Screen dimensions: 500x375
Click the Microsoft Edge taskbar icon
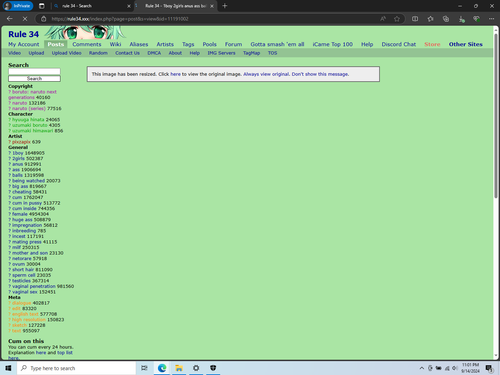point(162,368)
